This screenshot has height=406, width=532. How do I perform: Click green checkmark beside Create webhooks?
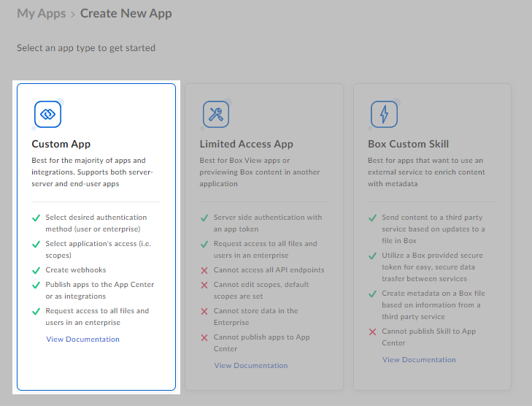tap(36, 270)
